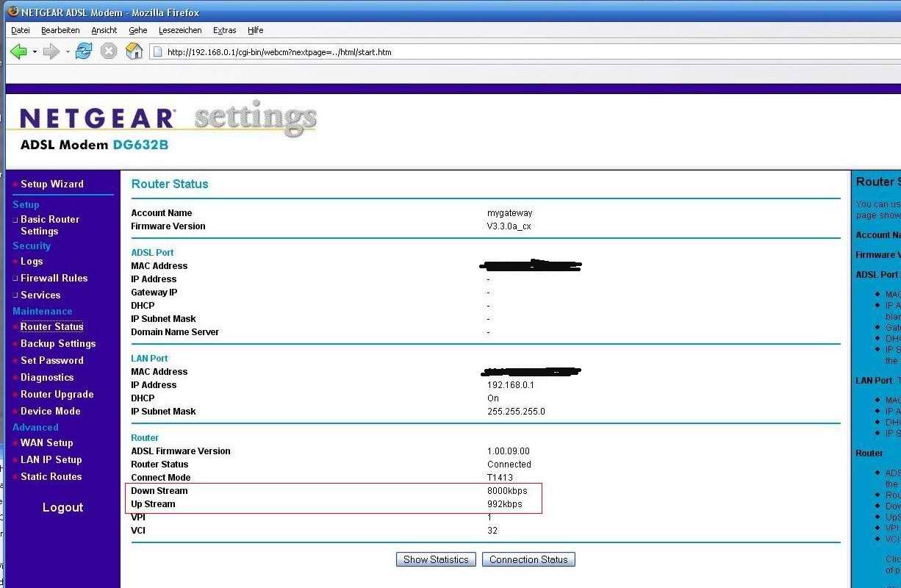Click the Gateway IP label
Viewport: 901px width, 588px height.
click(x=154, y=293)
